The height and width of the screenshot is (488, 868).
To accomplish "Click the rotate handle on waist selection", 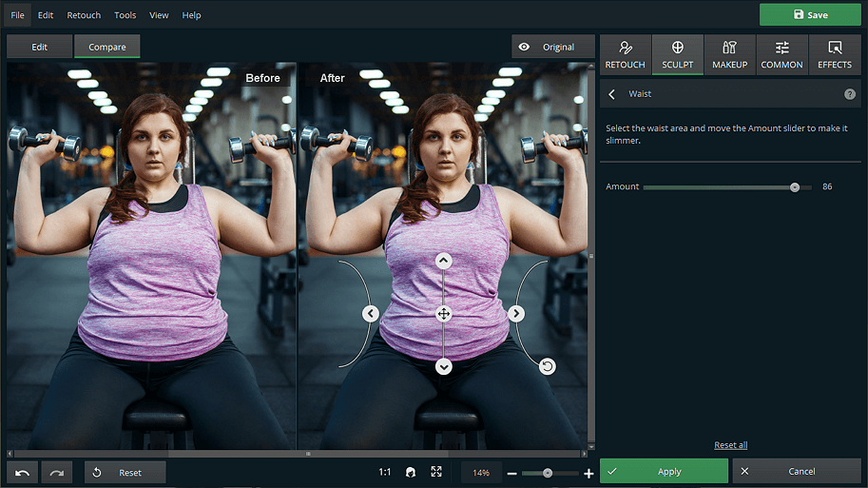I will [547, 366].
